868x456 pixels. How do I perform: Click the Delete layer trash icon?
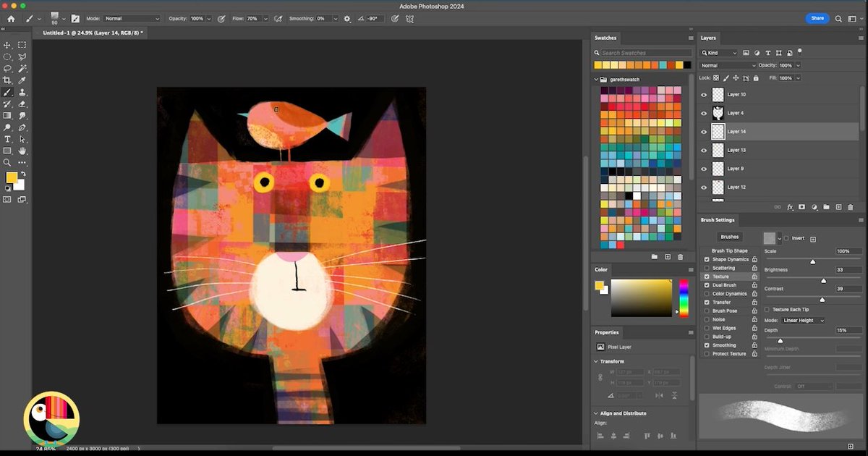(x=851, y=207)
